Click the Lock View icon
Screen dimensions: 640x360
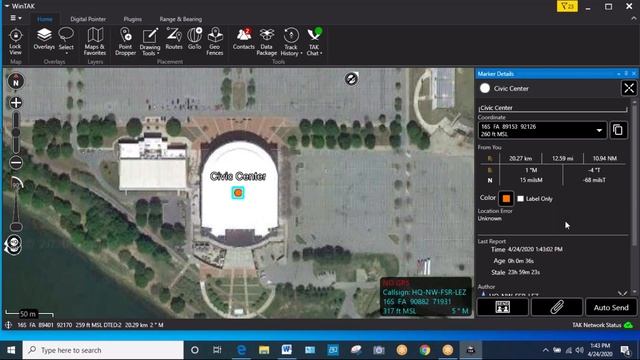coord(16,42)
